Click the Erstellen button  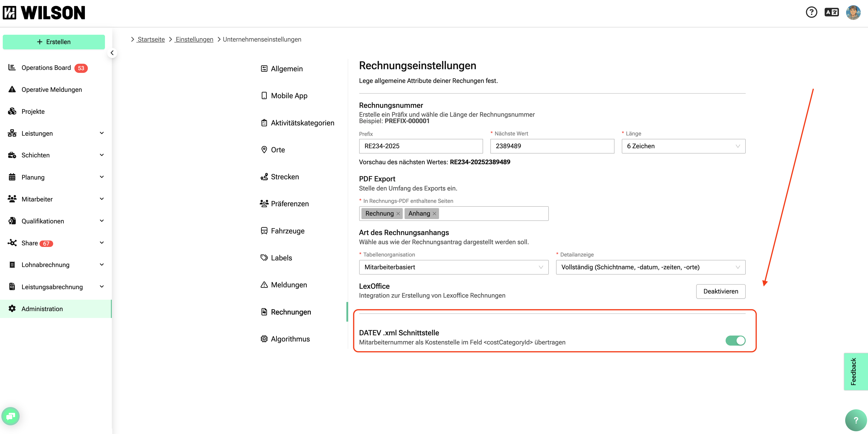(54, 42)
